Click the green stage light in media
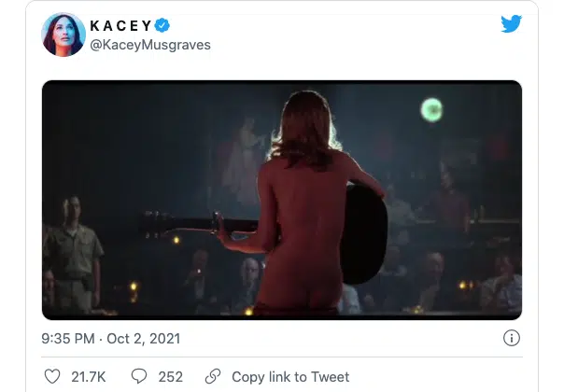Screen dimensions: 564x392 click(x=431, y=109)
